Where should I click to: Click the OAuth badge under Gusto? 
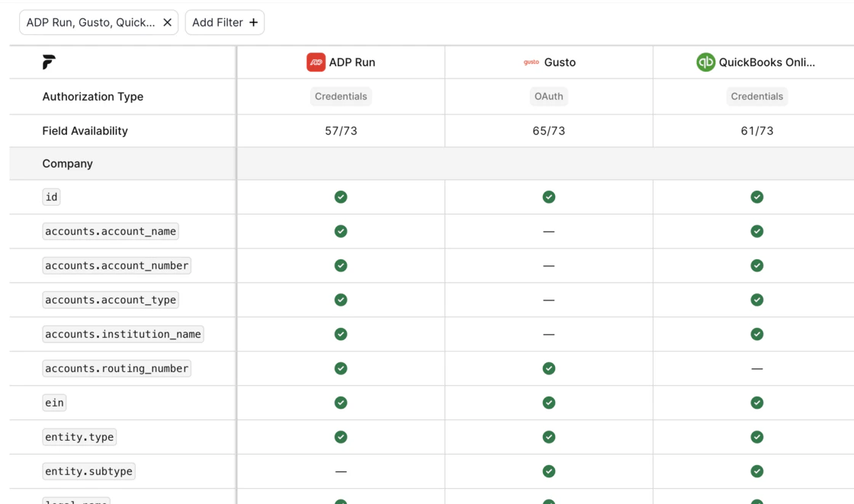[x=549, y=96]
